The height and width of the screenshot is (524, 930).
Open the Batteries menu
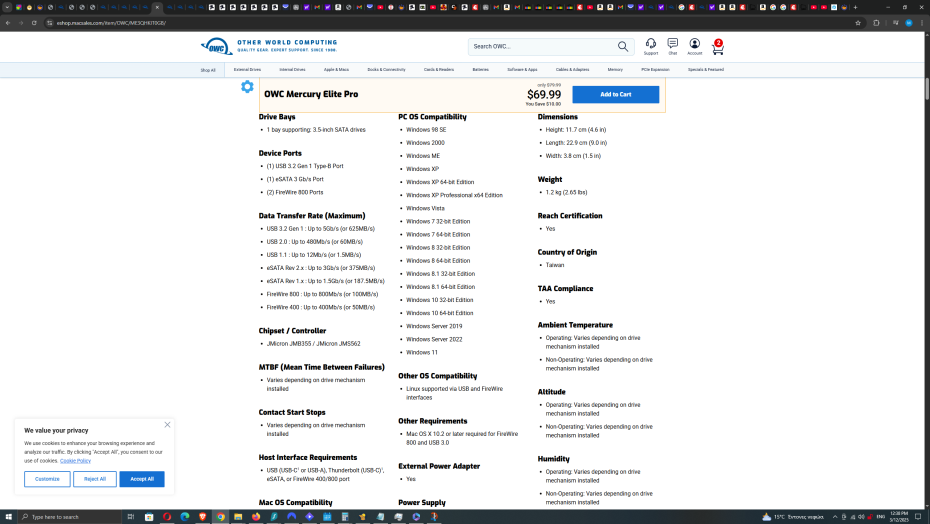click(x=480, y=69)
